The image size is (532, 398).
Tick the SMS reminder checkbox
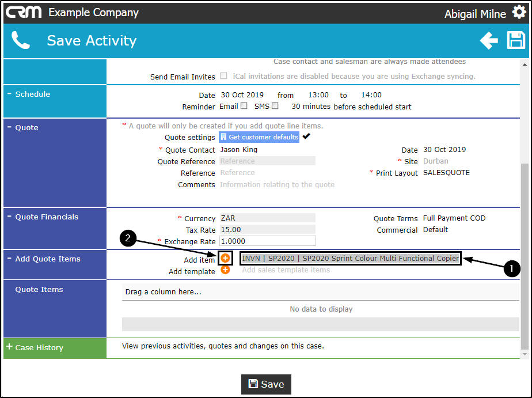coord(275,106)
